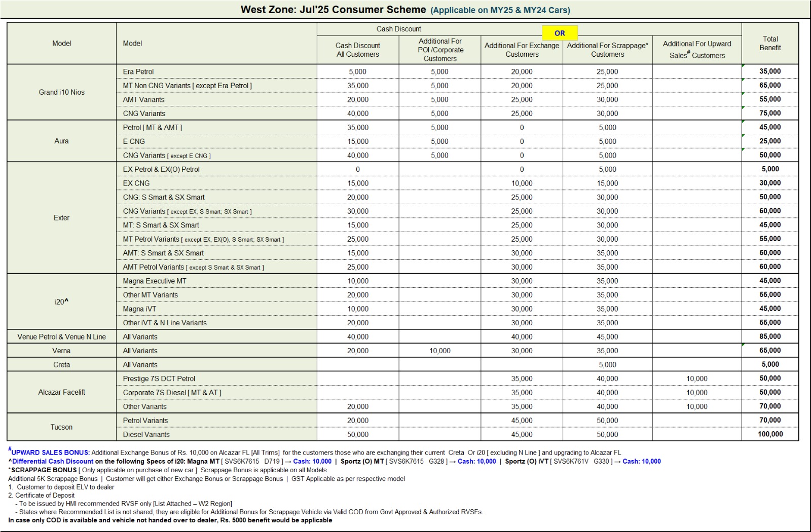This screenshot has height=532, width=811.
Task: Click 'Petrol [ MT & AMT ]' Aura variant
Action: 216,127
